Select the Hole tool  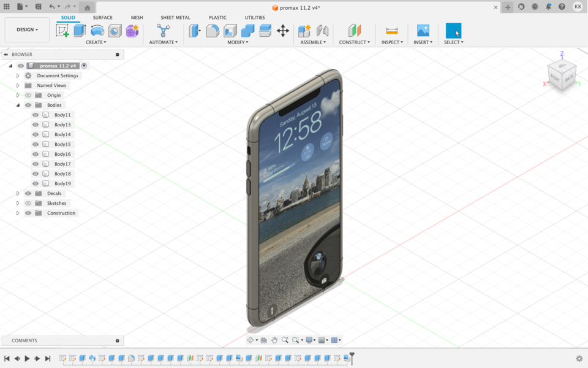(x=114, y=31)
